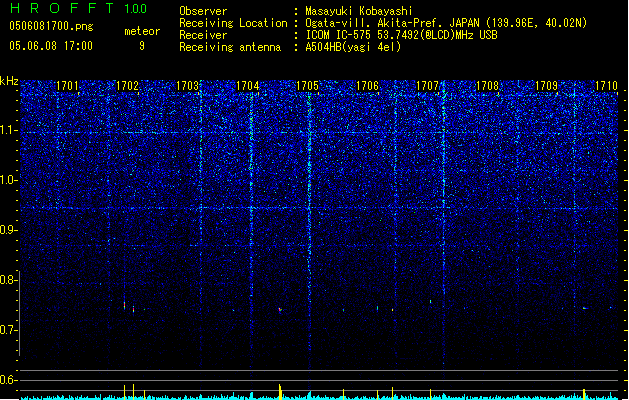The image size is (629, 400).
Task: Select the meteor count value 9
Action: click(142, 46)
